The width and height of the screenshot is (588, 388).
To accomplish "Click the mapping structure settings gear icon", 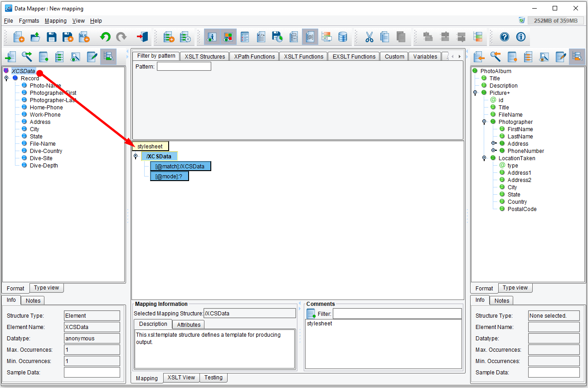I will pyautogui.click(x=185, y=37).
